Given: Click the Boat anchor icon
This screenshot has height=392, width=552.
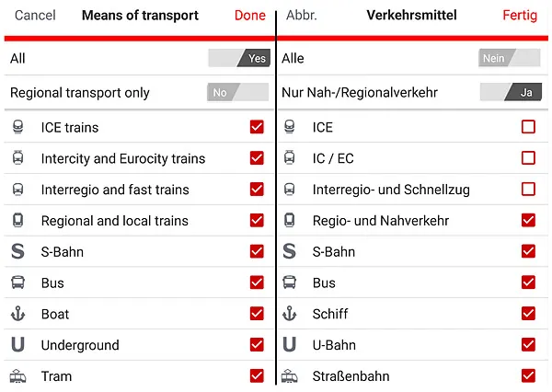Looking at the screenshot, I should point(18,314).
